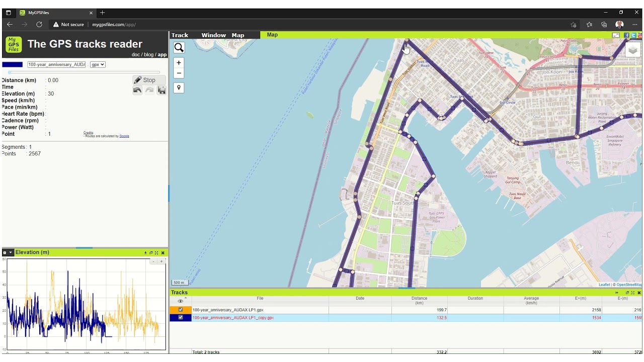Viewport: 644px width, 362px height.
Task: Click the redo arrow under Stop button
Action: coord(149,90)
